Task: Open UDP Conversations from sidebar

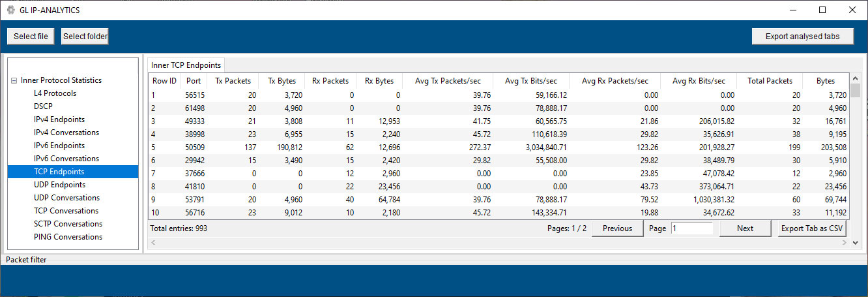Action: (66, 198)
